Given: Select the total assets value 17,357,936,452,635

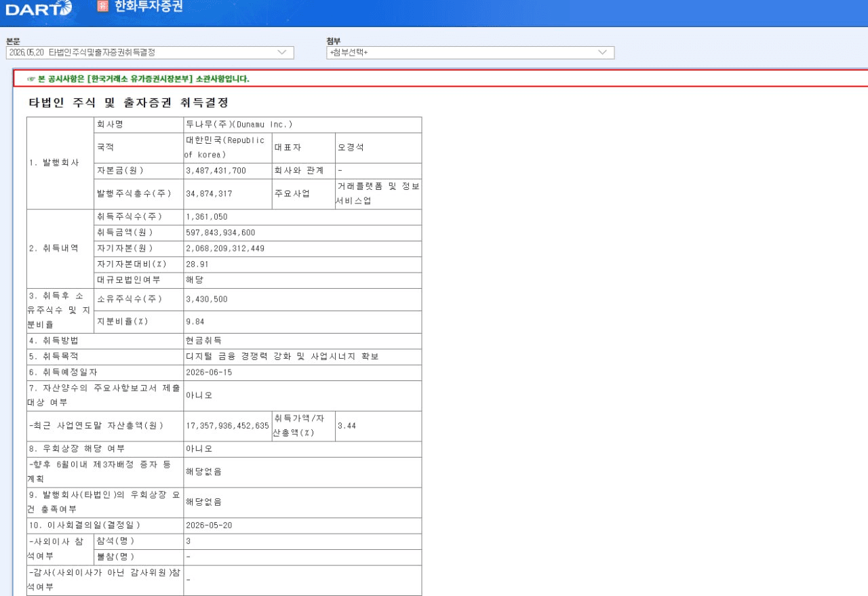Looking at the screenshot, I should pos(227,426).
